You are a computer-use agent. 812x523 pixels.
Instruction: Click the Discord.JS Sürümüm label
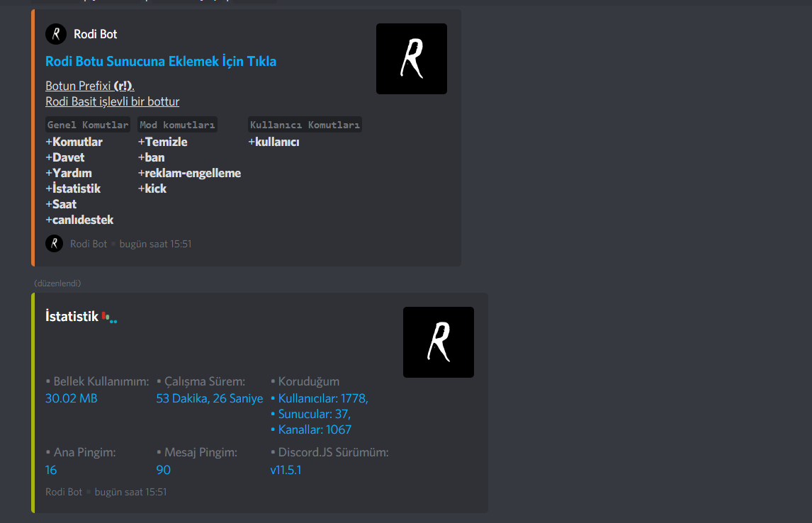pyautogui.click(x=329, y=453)
